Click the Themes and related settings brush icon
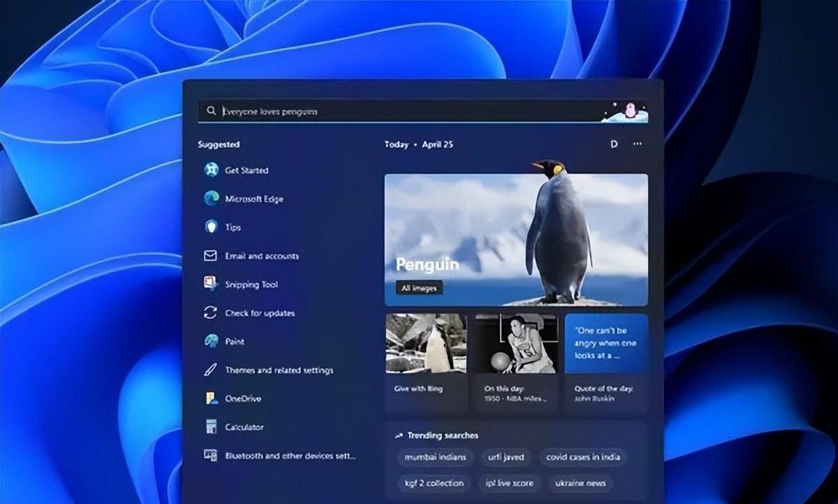 tap(210, 370)
